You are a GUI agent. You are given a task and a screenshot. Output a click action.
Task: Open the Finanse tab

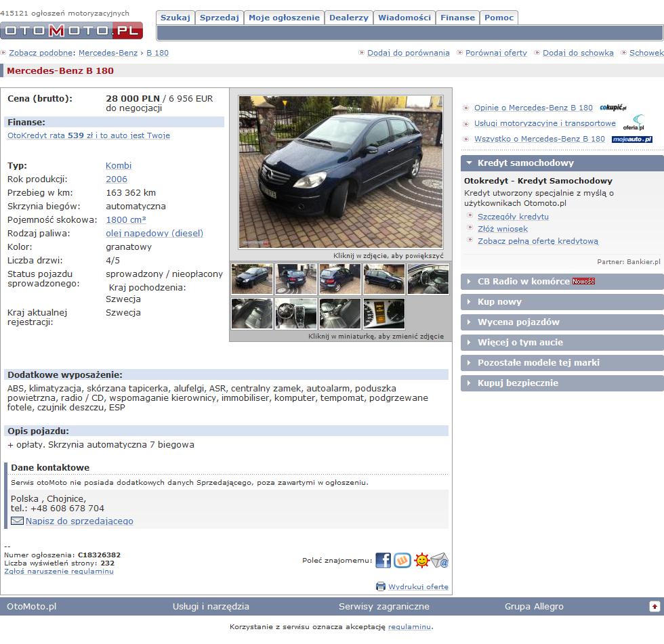458,18
